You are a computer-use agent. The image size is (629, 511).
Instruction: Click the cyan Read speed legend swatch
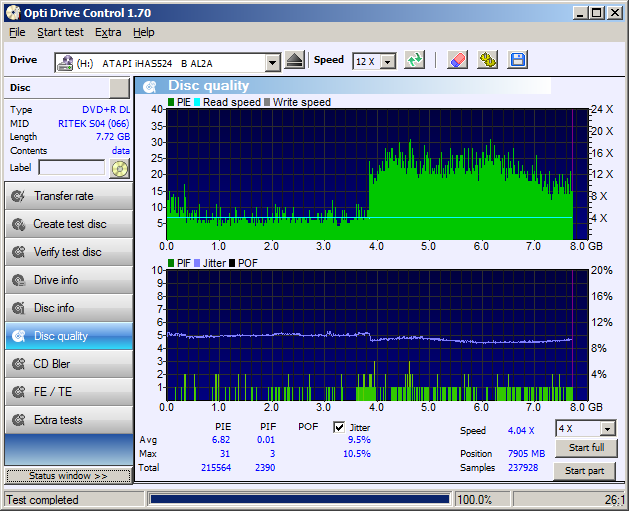point(197,102)
